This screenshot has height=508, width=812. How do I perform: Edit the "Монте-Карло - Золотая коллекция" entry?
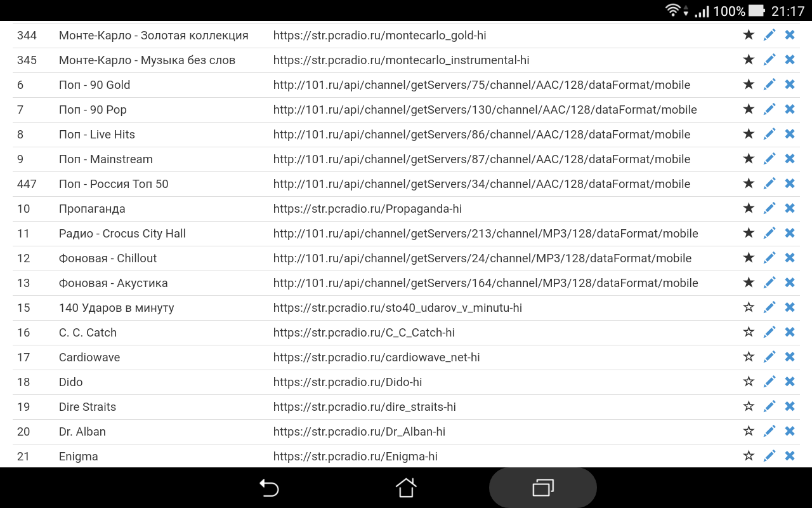click(x=769, y=34)
